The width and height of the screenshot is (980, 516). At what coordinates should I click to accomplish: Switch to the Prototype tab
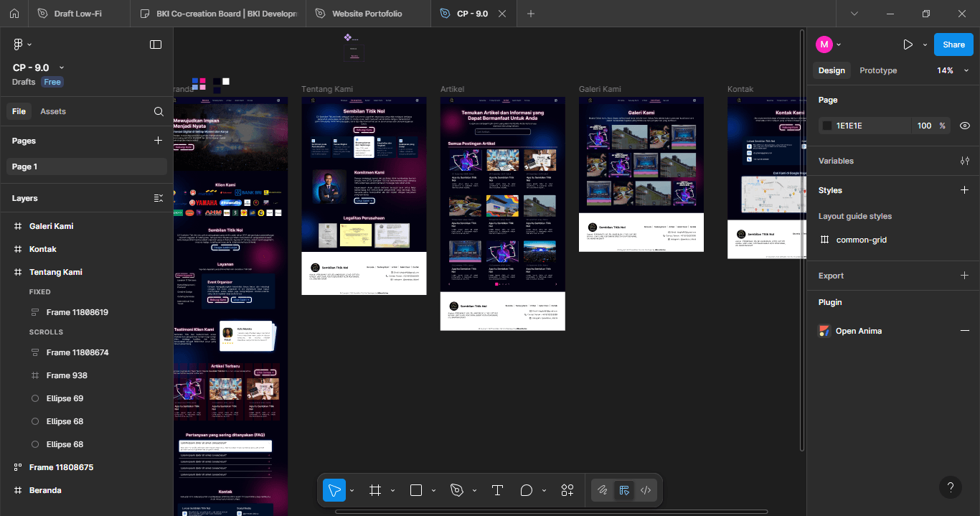pos(878,70)
